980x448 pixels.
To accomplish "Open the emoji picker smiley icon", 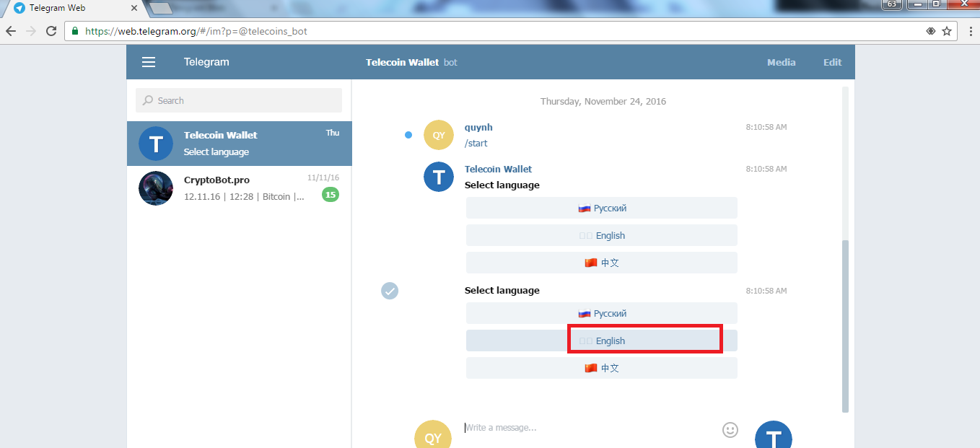I will tap(730, 429).
